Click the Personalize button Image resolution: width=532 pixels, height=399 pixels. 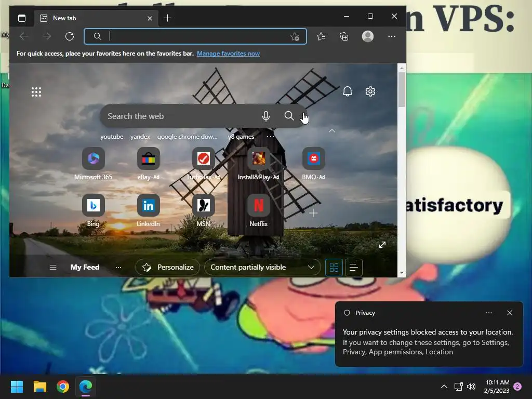[x=168, y=268]
